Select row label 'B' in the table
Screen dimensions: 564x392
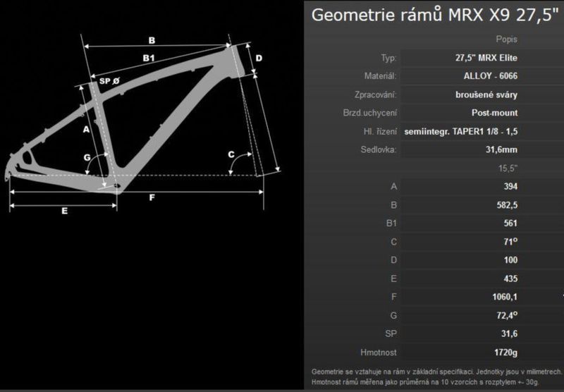pyautogui.click(x=394, y=205)
